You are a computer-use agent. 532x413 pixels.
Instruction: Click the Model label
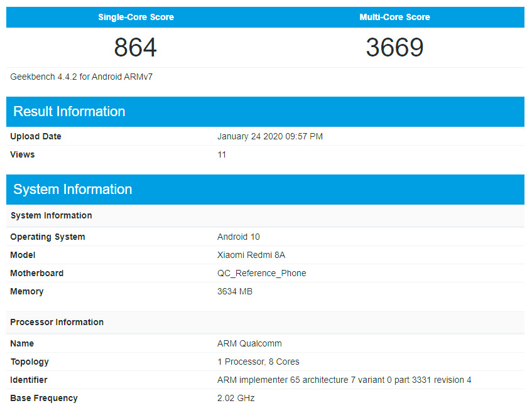[x=23, y=255]
